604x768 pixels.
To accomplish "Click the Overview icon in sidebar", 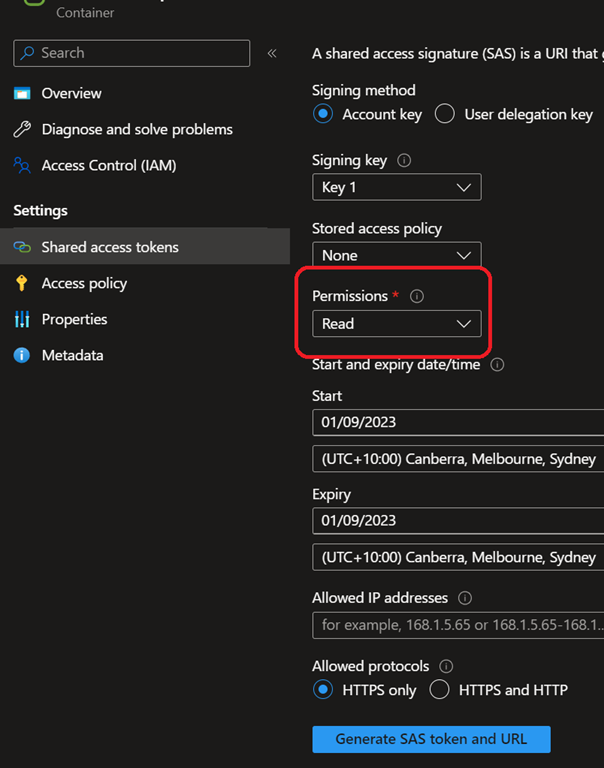I will click(22, 93).
